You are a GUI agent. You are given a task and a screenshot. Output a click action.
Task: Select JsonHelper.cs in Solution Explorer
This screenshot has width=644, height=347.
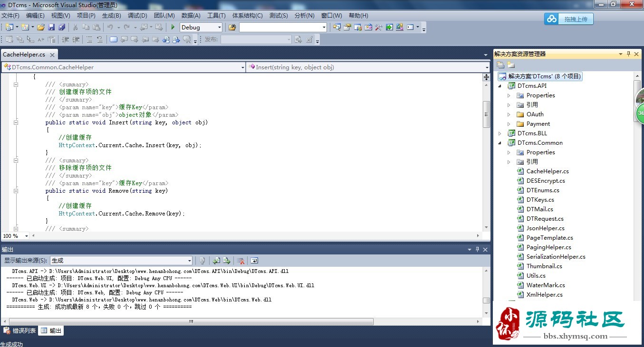coord(546,228)
